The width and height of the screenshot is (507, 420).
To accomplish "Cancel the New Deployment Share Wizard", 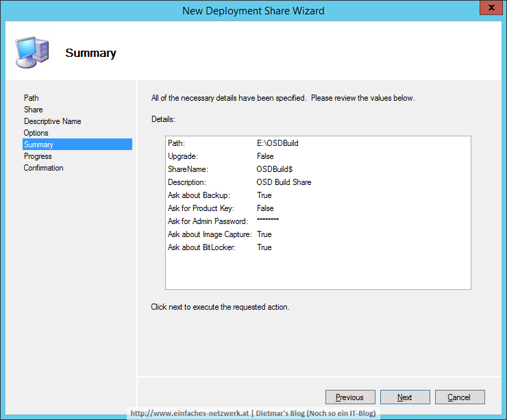I will click(460, 397).
